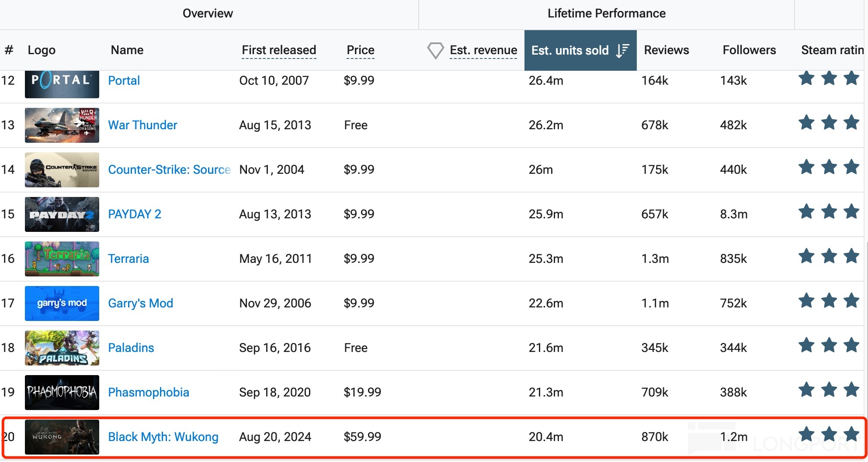Click the sort descending icon in Est. units sold
This screenshot has height=462, width=868.
[622, 51]
